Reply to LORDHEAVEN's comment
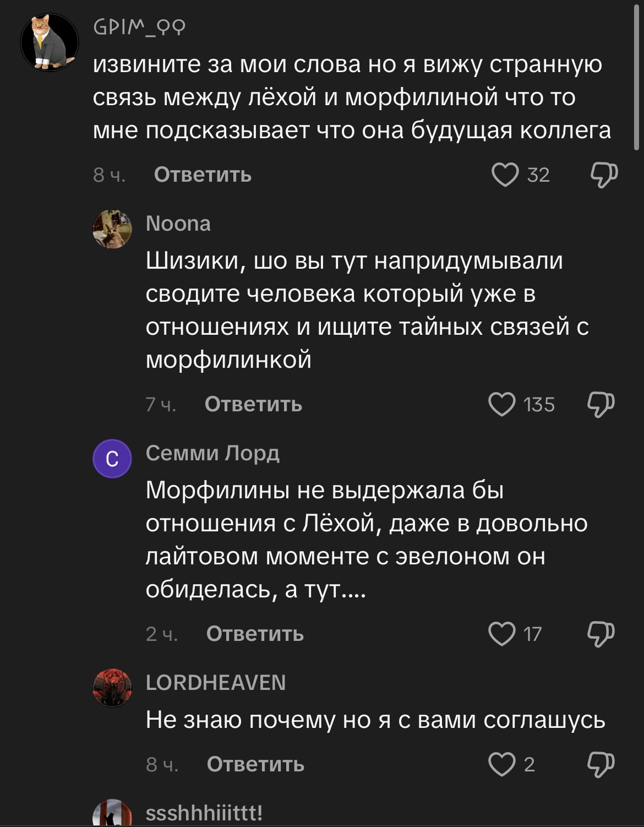The width and height of the screenshot is (644, 827). coord(255,764)
